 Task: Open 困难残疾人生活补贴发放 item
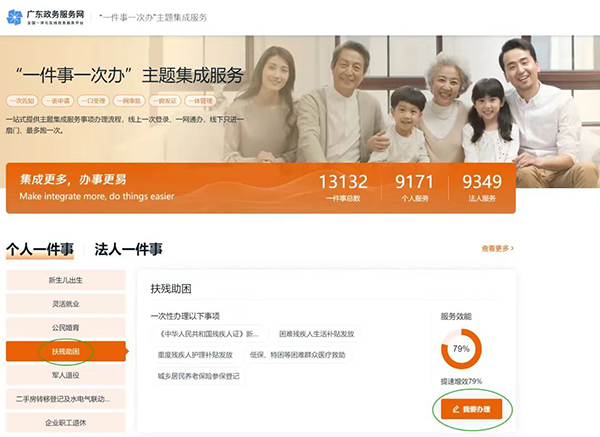tap(316, 334)
